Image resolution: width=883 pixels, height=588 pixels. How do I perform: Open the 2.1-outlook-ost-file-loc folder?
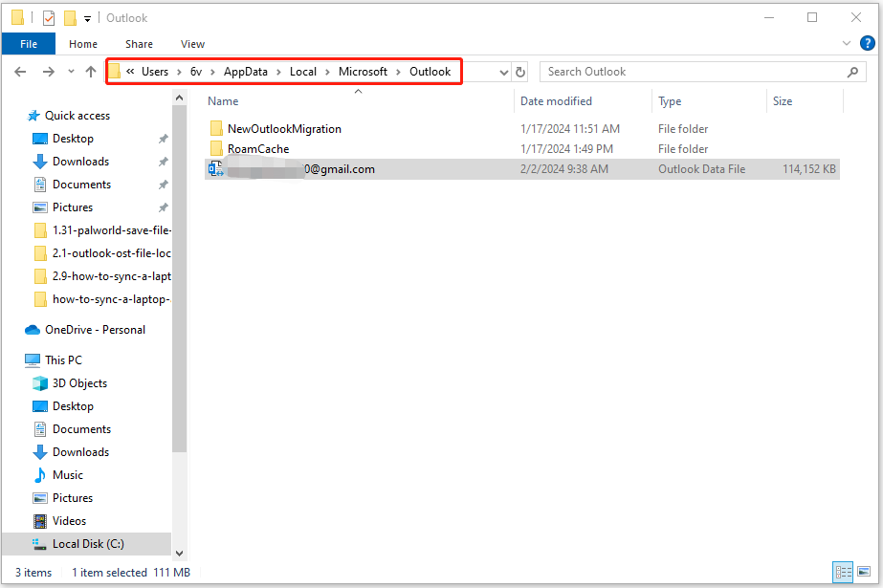pyautogui.click(x=112, y=253)
